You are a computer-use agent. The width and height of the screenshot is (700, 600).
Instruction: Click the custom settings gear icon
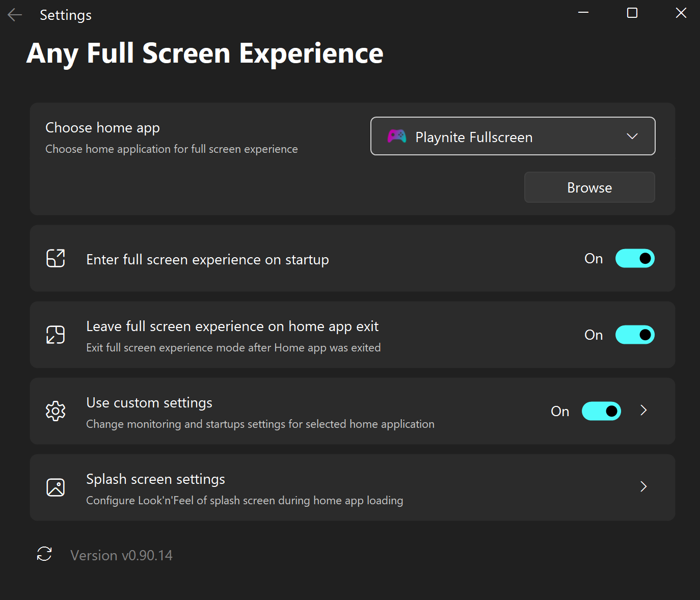[56, 411]
